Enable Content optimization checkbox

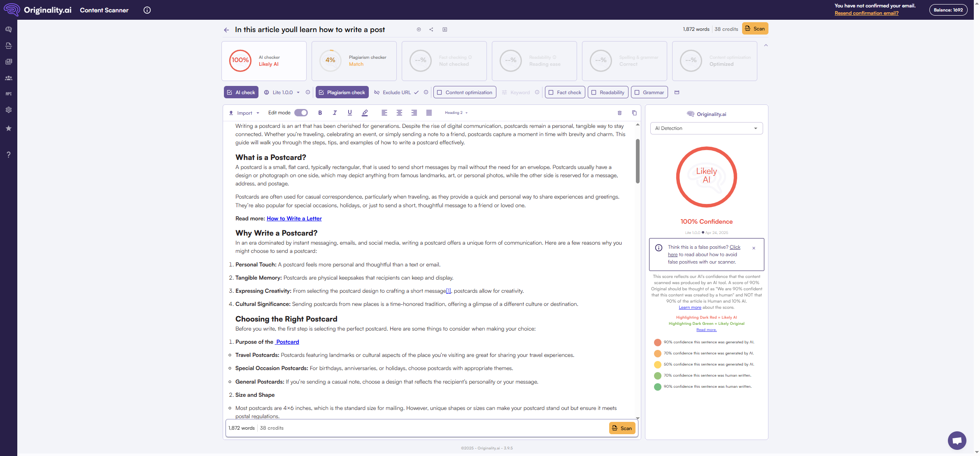pyautogui.click(x=465, y=93)
